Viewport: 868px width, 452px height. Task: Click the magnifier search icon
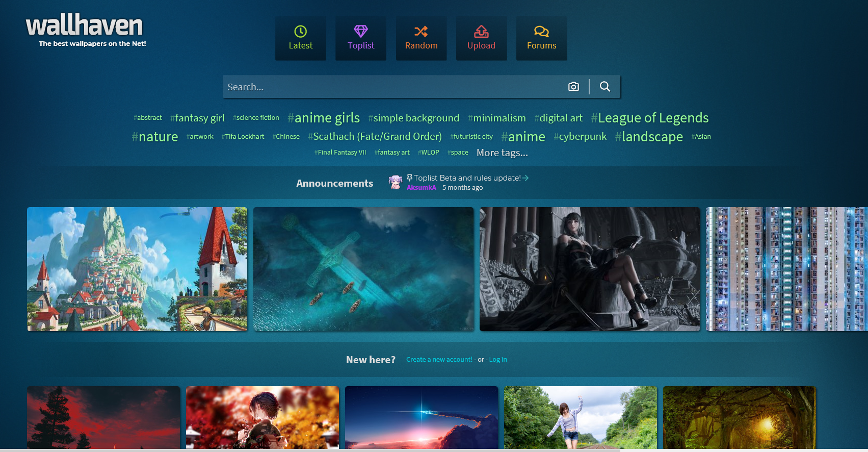(605, 87)
